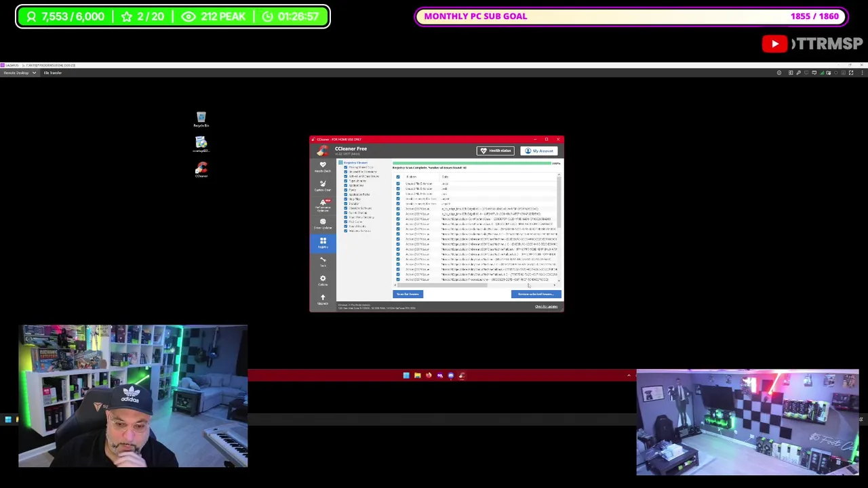Click results list scroll-down arrow

click(x=559, y=281)
